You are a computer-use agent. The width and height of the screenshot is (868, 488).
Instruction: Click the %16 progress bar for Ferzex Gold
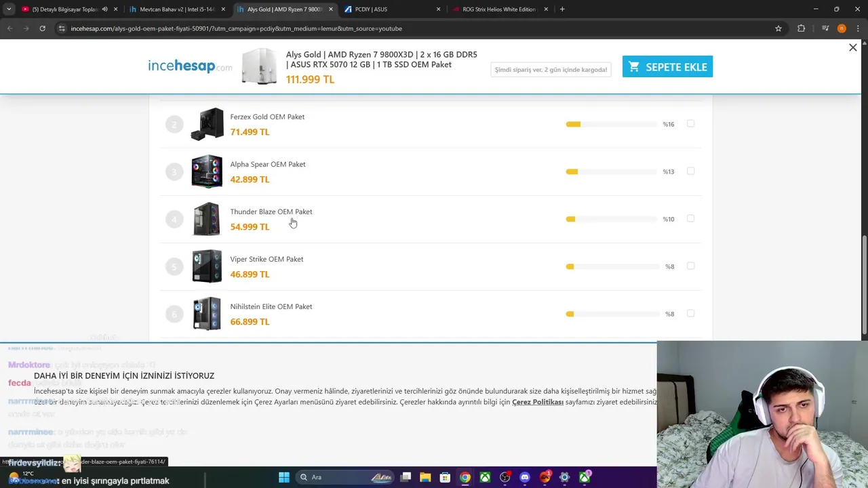612,124
